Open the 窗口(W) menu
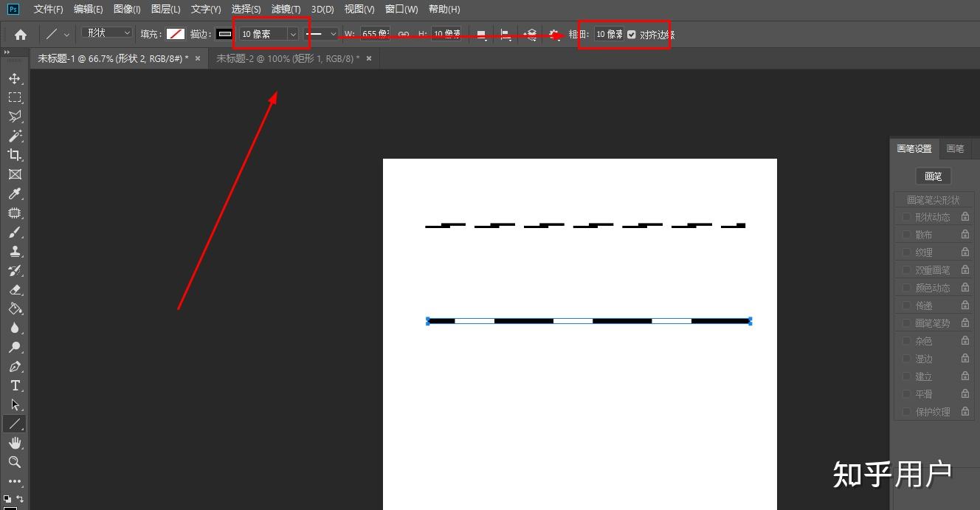This screenshot has width=980, height=510. click(x=401, y=10)
